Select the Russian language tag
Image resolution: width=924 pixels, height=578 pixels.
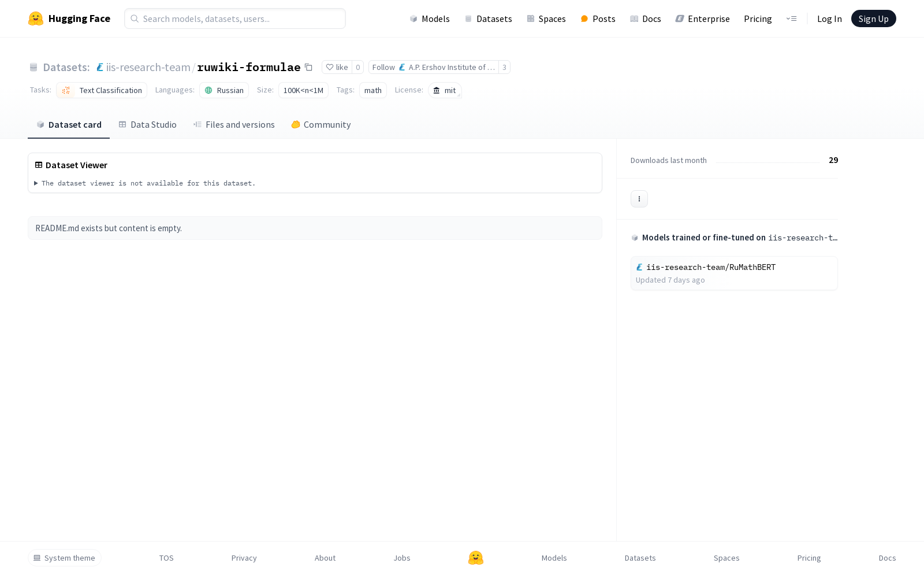pyautogui.click(x=224, y=90)
